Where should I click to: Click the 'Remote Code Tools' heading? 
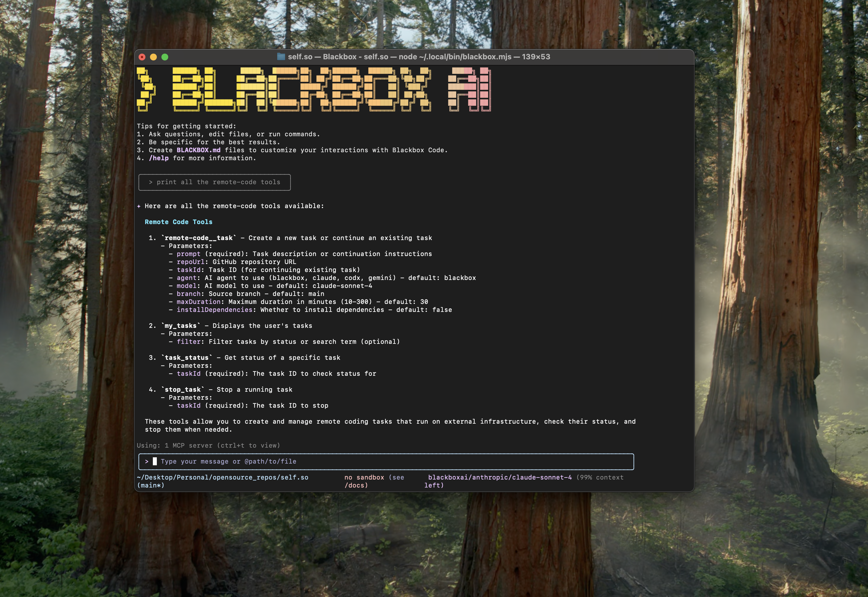click(x=179, y=222)
